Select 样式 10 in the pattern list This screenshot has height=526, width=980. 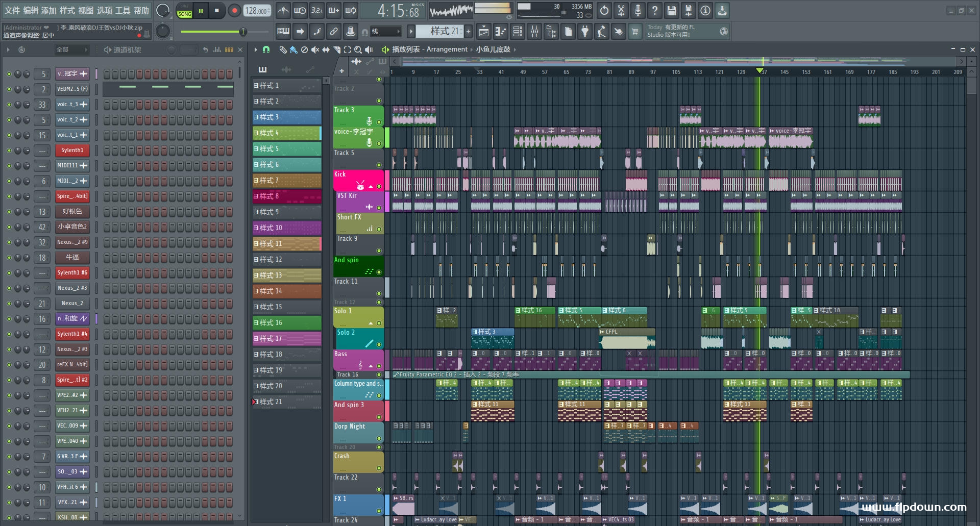(x=286, y=228)
